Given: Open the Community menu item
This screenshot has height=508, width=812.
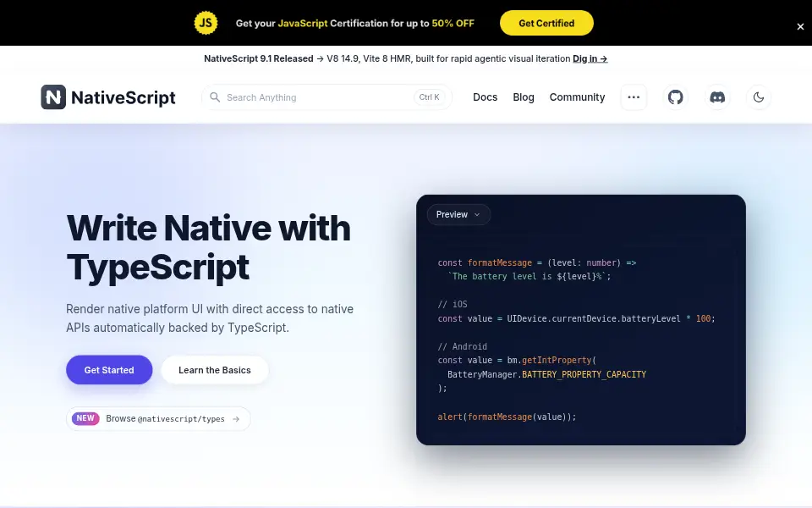Looking at the screenshot, I should tap(577, 97).
